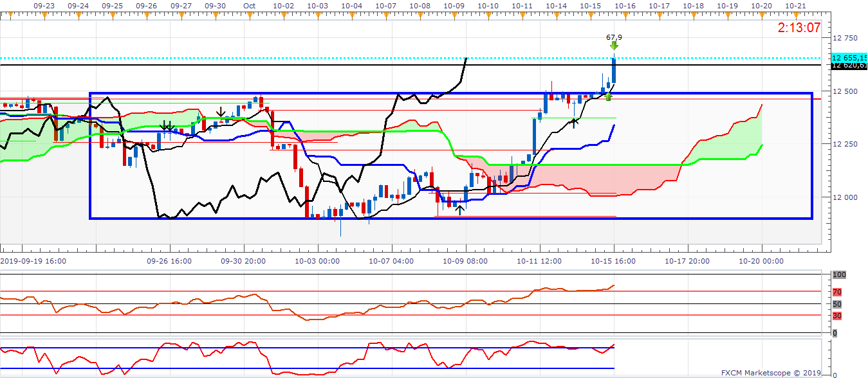Click the 12 000 price axis label
The width and height of the screenshot is (868, 378).
click(x=845, y=197)
